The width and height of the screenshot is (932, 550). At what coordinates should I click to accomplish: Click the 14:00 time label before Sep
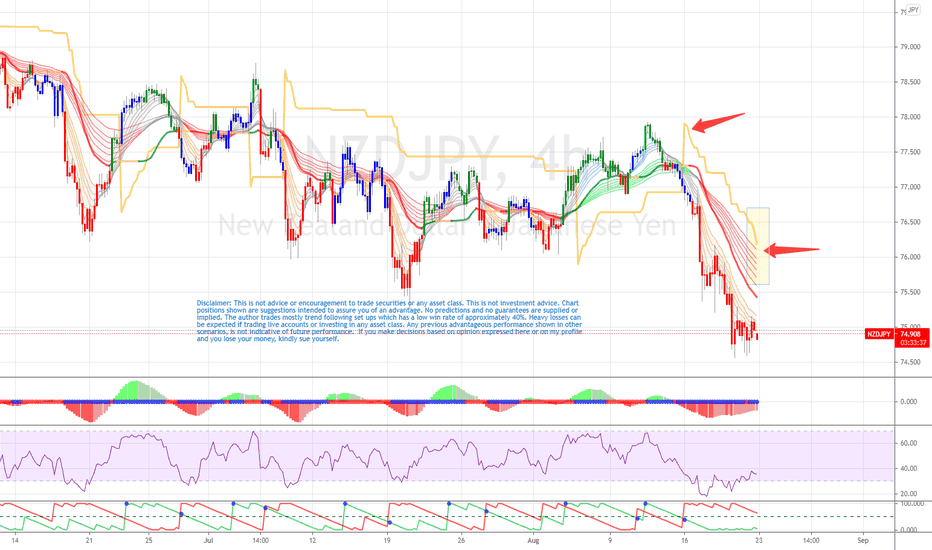coord(811,540)
